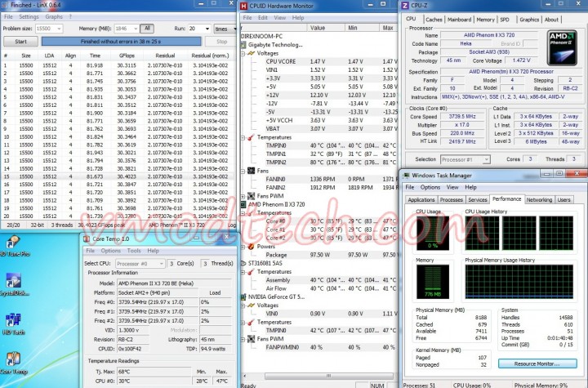Click CPU-Z title bar icon

pyautogui.click(x=404, y=6)
